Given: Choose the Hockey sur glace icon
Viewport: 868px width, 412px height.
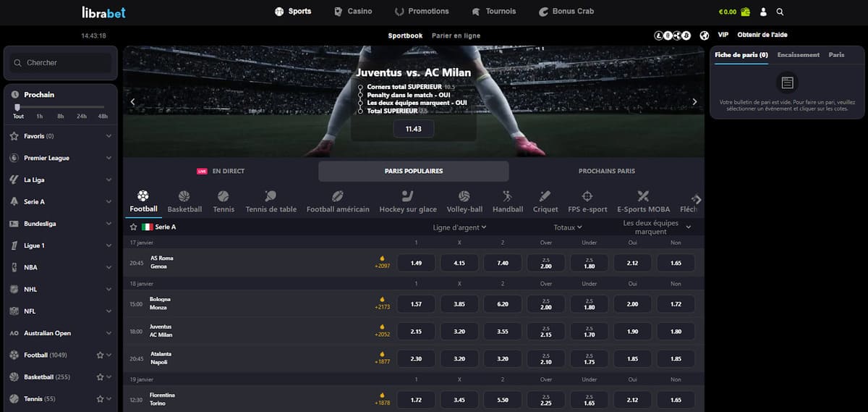Looking at the screenshot, I should 407,196.
